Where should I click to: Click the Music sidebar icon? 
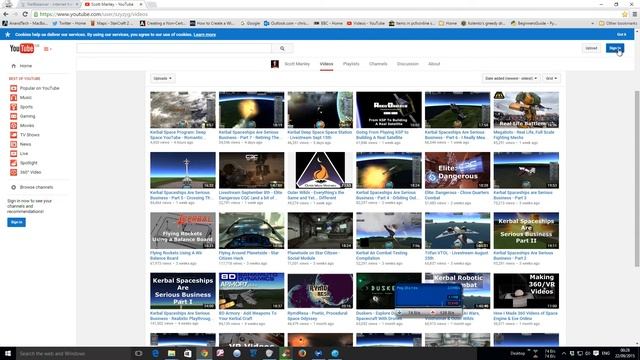(x=13, y=98)
